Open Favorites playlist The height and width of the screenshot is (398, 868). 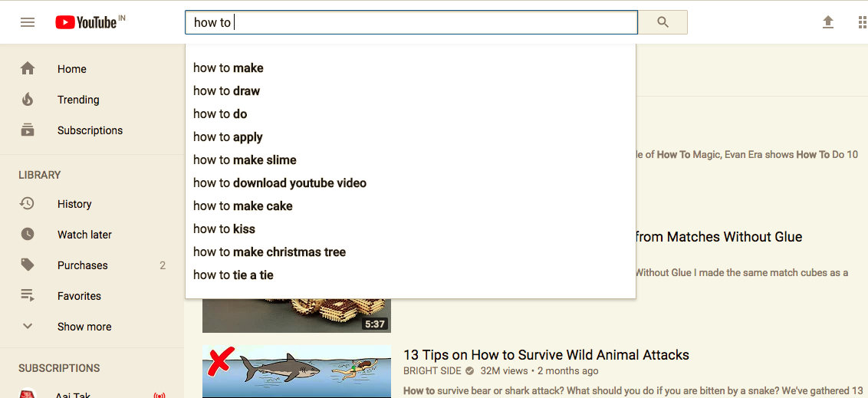coord(79,296)
